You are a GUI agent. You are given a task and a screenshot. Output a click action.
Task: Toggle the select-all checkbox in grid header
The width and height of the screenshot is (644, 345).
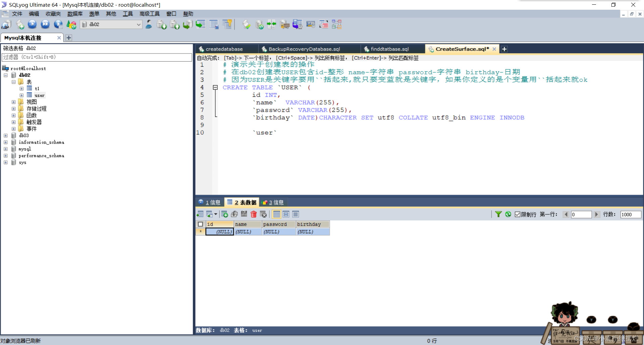(x=201, y=224)
